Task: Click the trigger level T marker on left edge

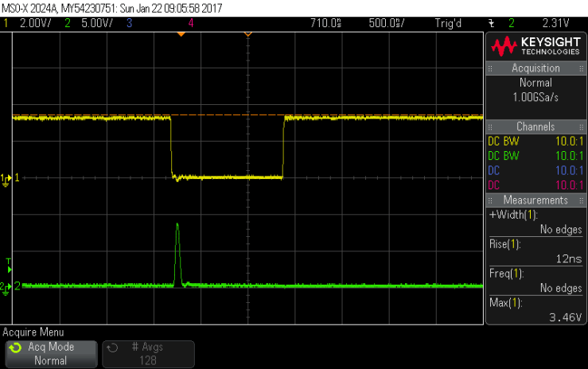Action: point(9,262)
